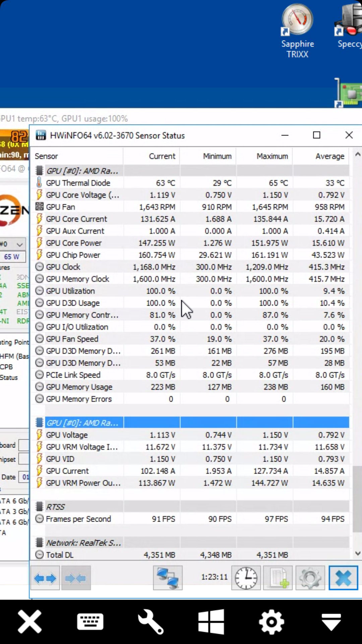The height and width of the screenshot is (644, 362).
Task: Show the on-screen keyboard icon
Action: click(x=90, y=622)
